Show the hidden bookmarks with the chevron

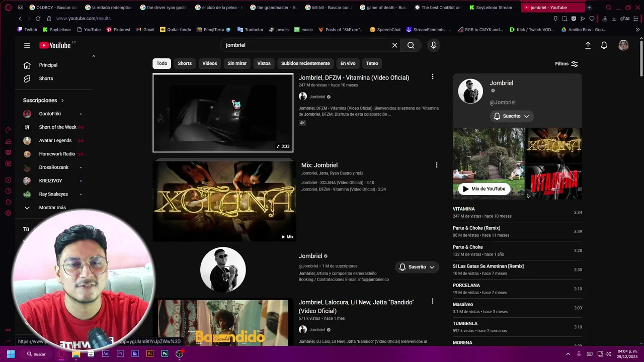(x=638, y=30)
